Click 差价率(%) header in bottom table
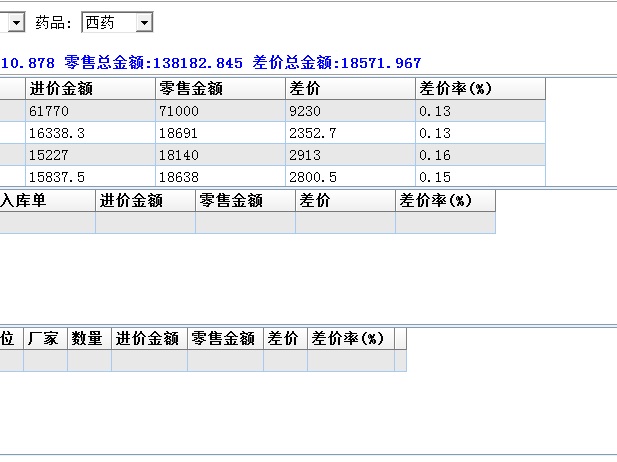 (x=351, y=338)
